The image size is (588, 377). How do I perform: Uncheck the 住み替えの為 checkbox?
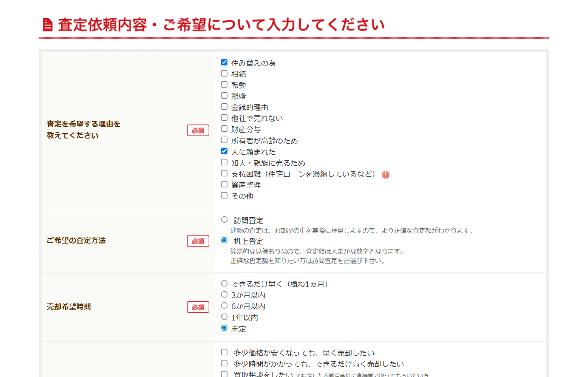tap(224, 62)
